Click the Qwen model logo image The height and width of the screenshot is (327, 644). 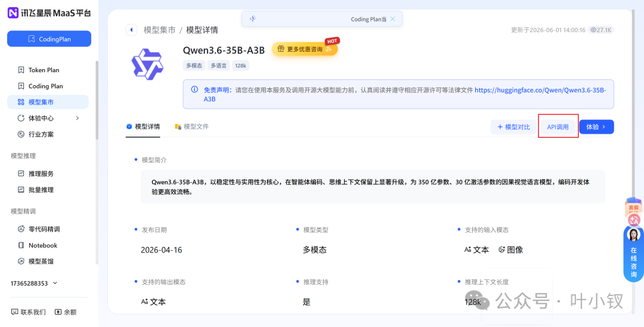pos(147,64)
